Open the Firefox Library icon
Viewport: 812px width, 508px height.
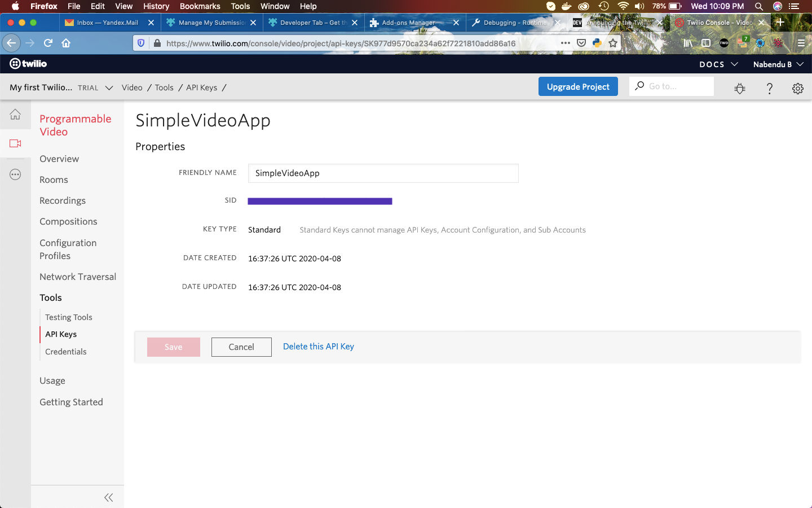coord(688,43)
